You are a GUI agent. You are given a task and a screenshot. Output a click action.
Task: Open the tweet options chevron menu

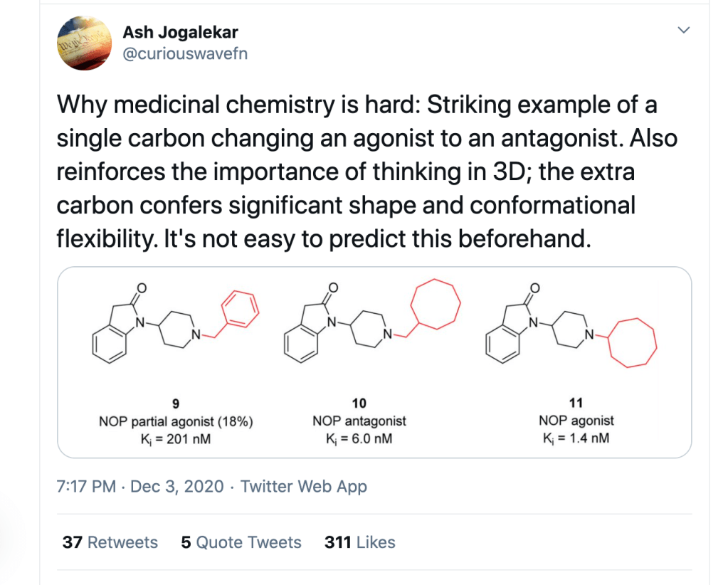[683, 31]
